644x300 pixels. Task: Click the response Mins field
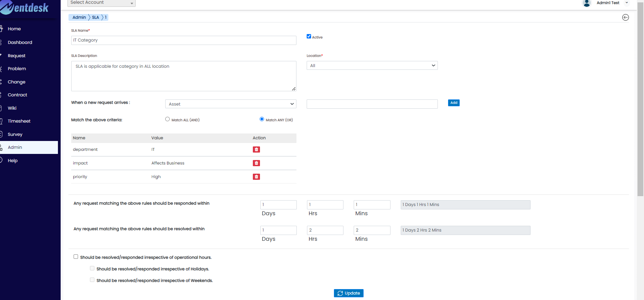coord(372,205)
